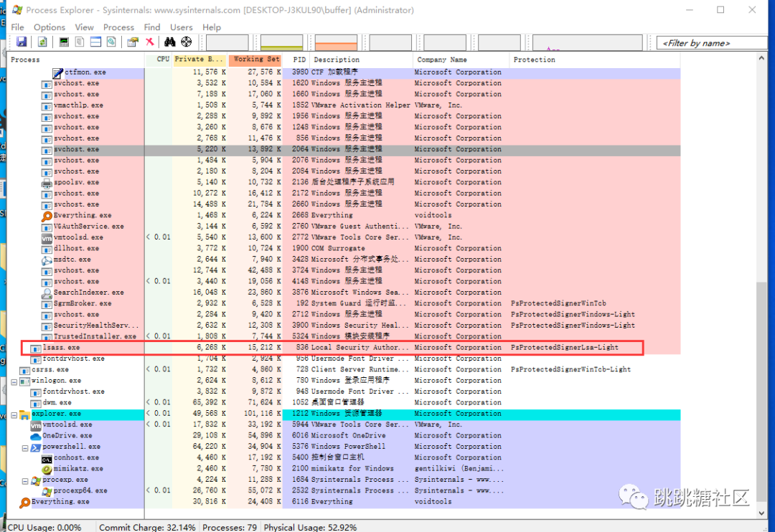Click the process list scrollbar down arrow
The height and width of the screenshot is (532, 775).
point(761,513)
